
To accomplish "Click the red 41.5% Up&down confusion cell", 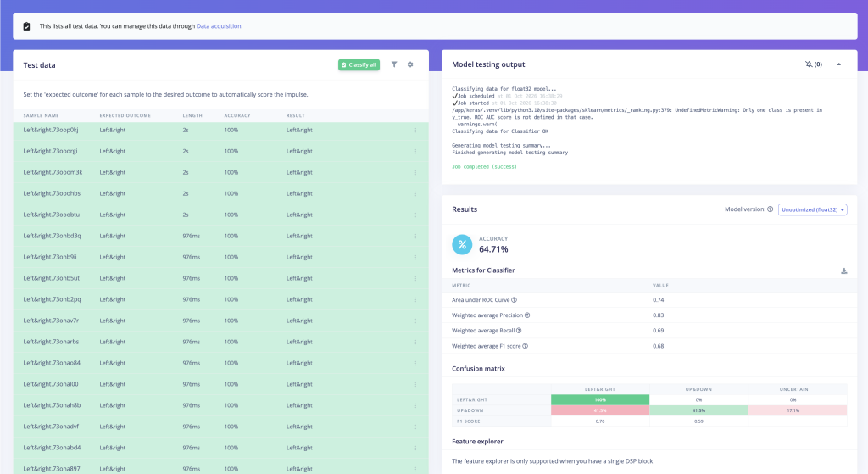I will click(600, 410).
